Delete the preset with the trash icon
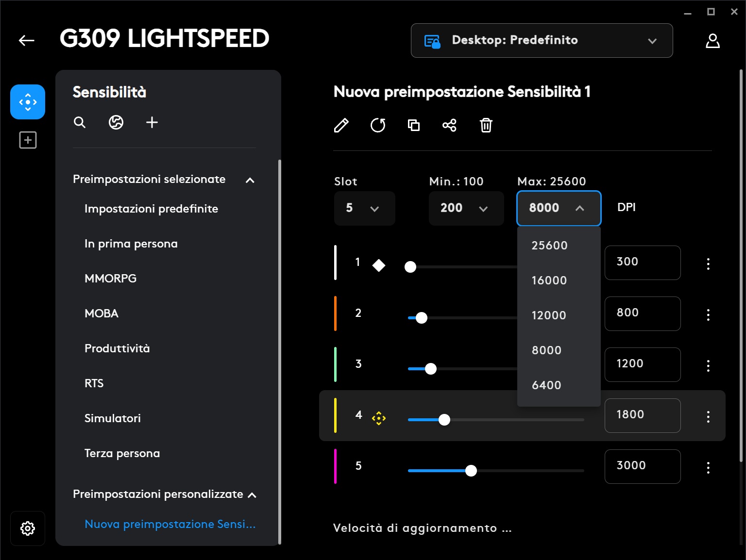746x560 pixels. pos(486,125)
